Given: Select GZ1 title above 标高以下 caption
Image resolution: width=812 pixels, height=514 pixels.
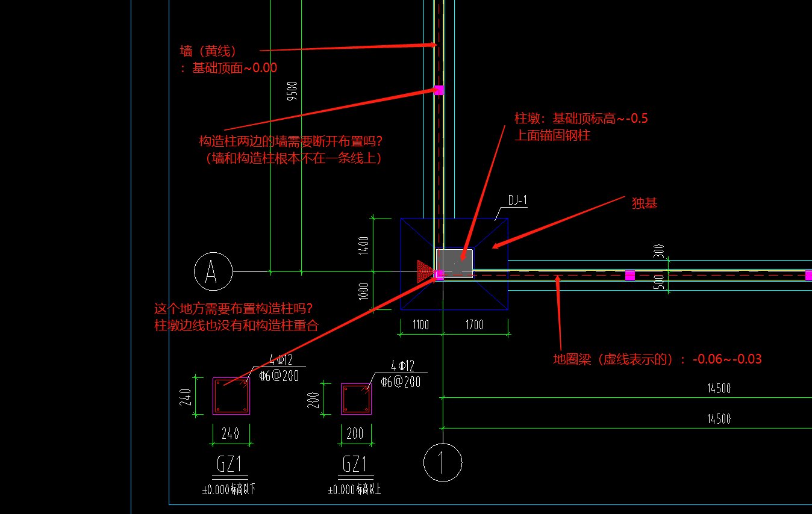Looking at the screenshot, I should [x=229, y=465].
